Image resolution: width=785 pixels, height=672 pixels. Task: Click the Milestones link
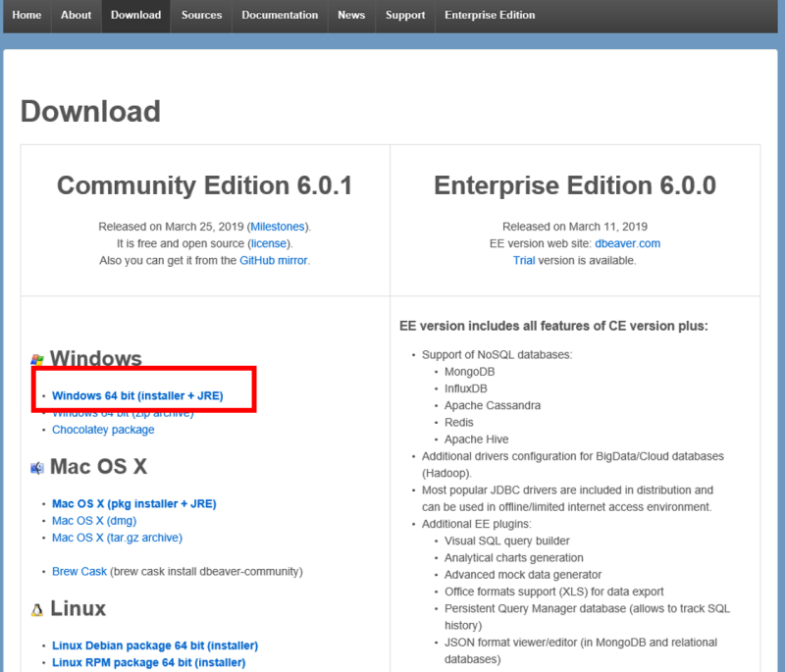tap(278, 227)
